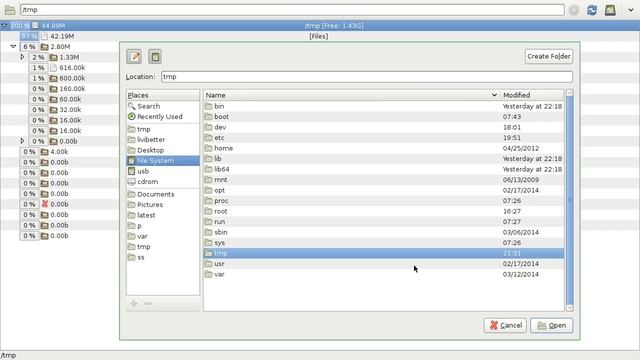Click the 04/25/2012 modified date cell
This screenshot has width=640, height=360.
[x=520, y=148]
